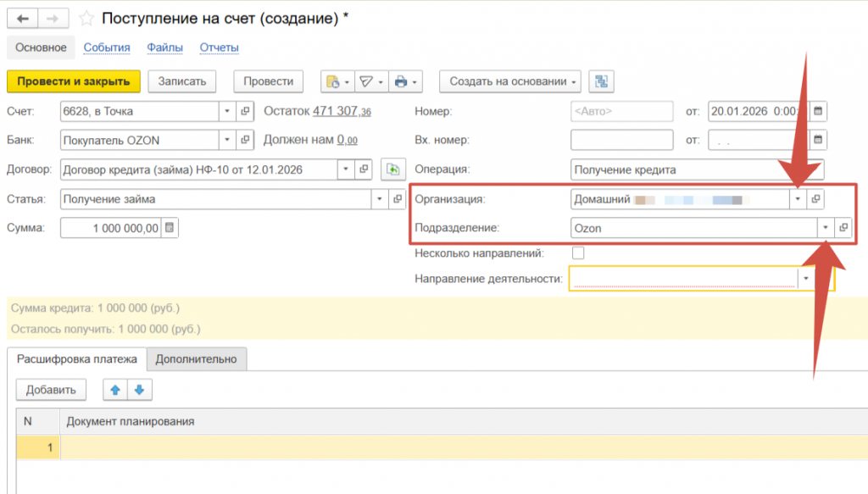Screen dimensions: 868x494
Task: Open the Подразделение dropdown with Ozon
Action: point(825,228)
